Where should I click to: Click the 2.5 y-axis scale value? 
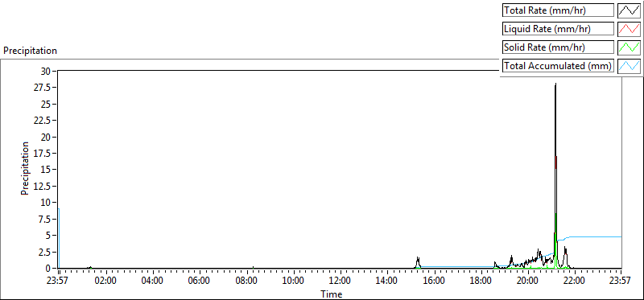pyautogui.click(x=45, y=252)
